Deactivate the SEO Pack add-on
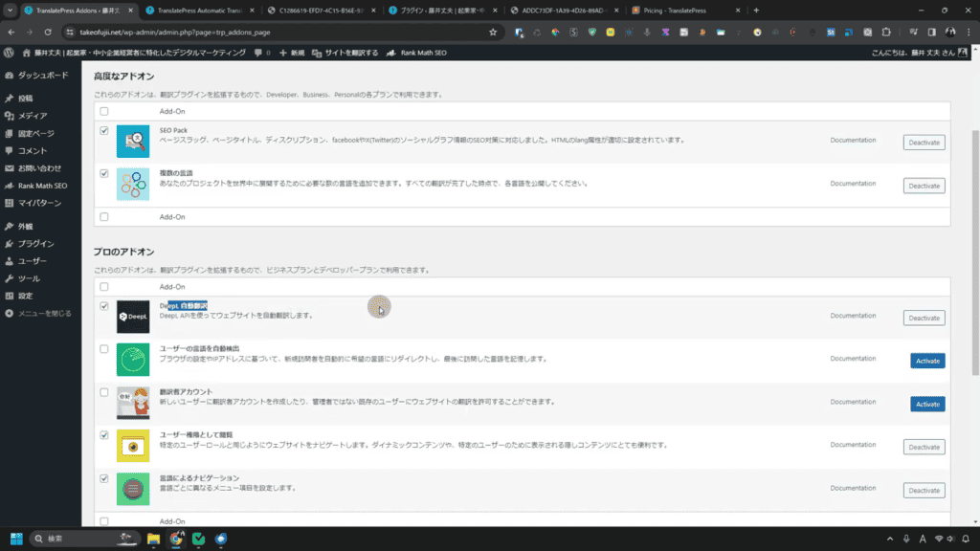The height and width of the screenshot is (551, 980). [924, 143]
